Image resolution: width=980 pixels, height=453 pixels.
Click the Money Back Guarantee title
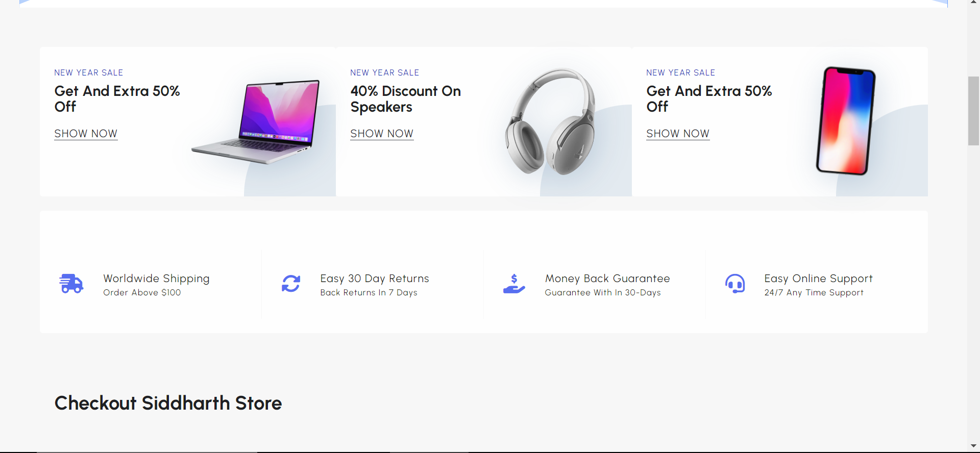607,279
